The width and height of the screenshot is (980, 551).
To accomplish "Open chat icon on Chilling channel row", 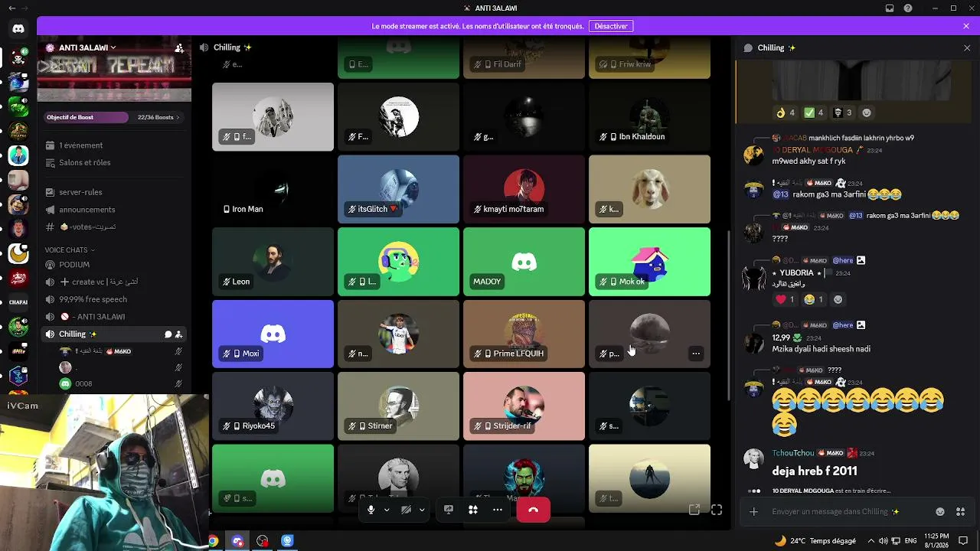I will coord(168,334).
